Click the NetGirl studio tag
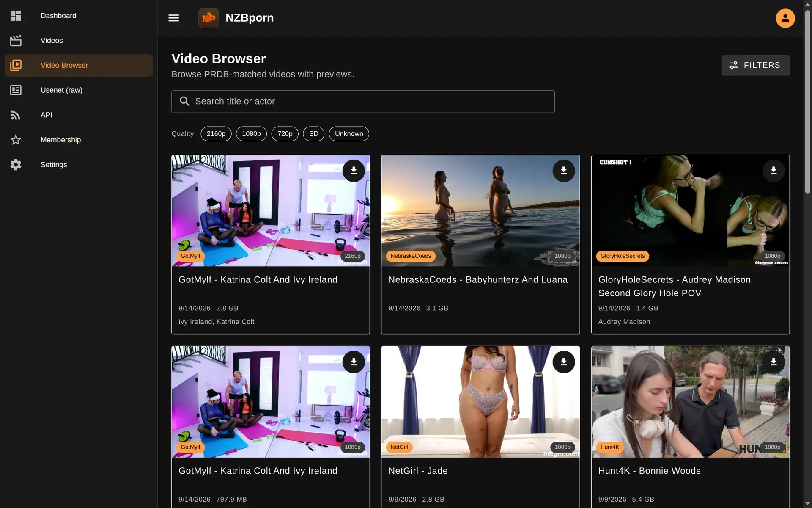The image size is (812, 508). tap(399, 447)
